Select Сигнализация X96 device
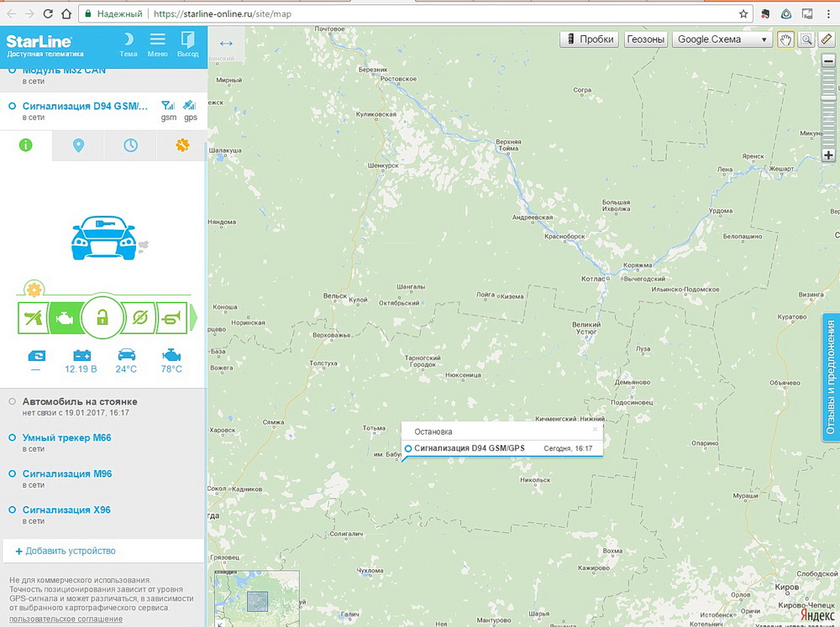840x627 pixels. pos(66,509)
